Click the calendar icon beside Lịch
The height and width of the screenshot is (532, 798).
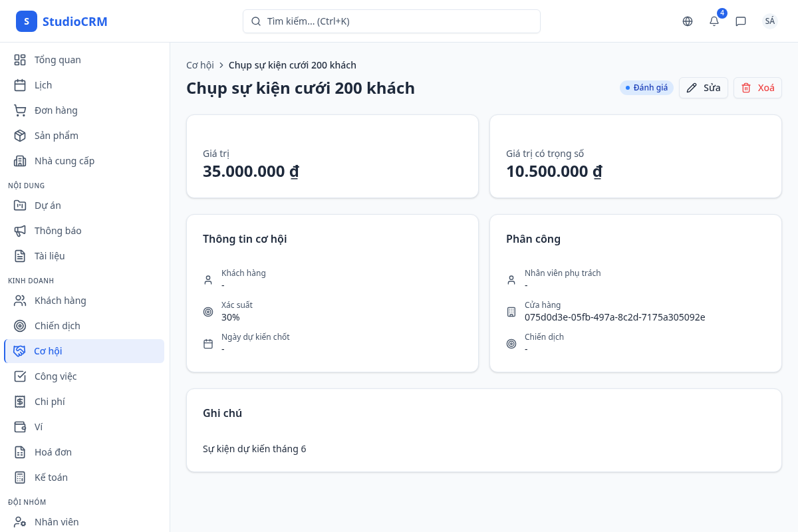20,85
